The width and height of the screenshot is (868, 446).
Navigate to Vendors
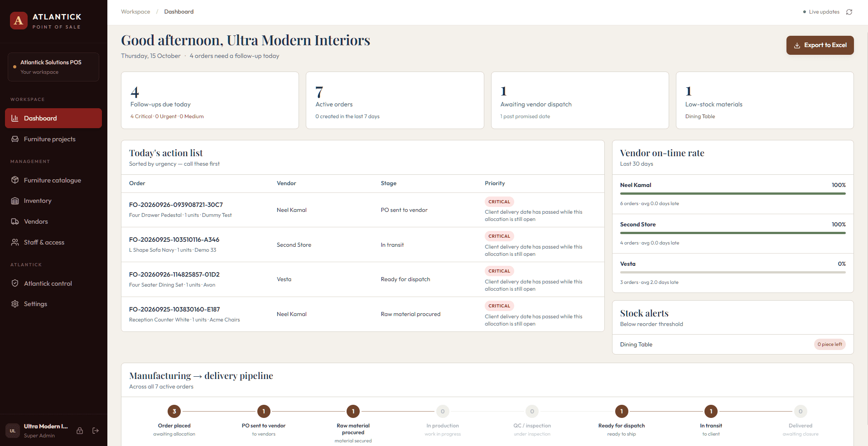pyautogui.click(x=53, y=221)
